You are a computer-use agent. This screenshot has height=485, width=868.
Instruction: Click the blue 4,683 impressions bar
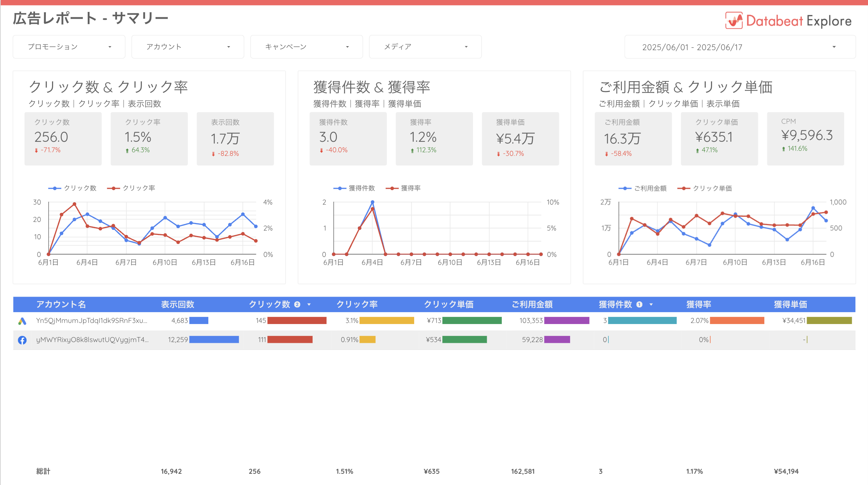(x=199, y=320)
